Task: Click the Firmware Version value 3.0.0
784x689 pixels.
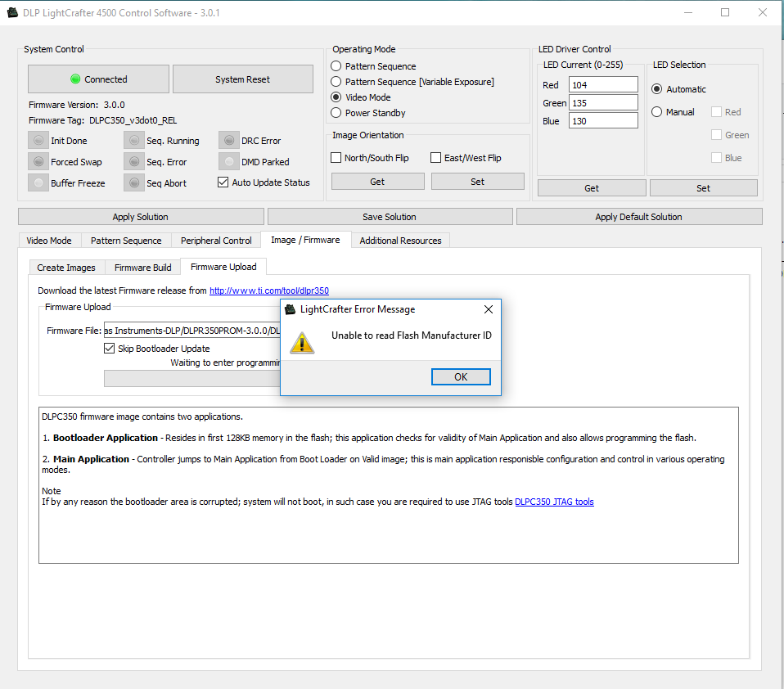Action: click(x=115, y=105)
